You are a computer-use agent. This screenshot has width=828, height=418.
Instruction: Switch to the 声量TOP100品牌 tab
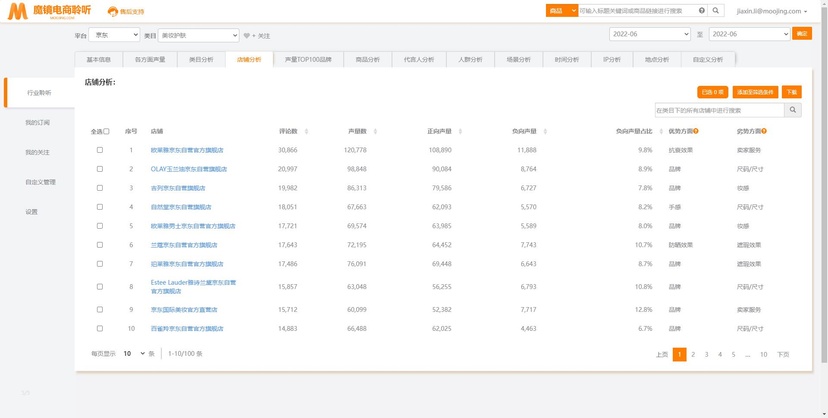click(308, 60)
